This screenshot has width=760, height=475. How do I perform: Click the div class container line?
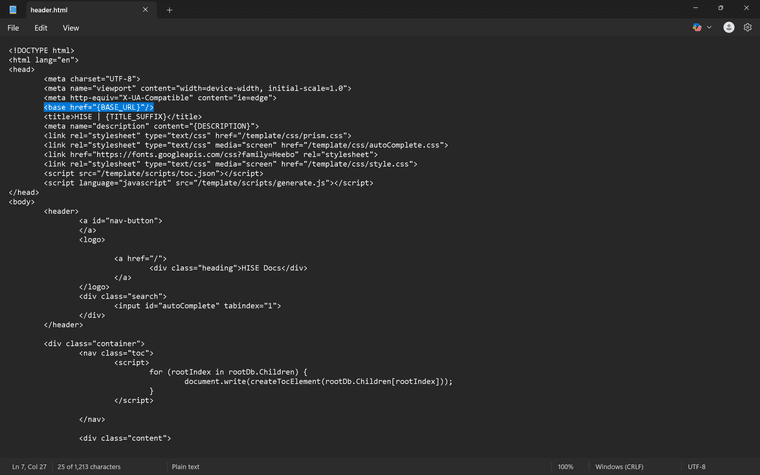coord(95,344)
